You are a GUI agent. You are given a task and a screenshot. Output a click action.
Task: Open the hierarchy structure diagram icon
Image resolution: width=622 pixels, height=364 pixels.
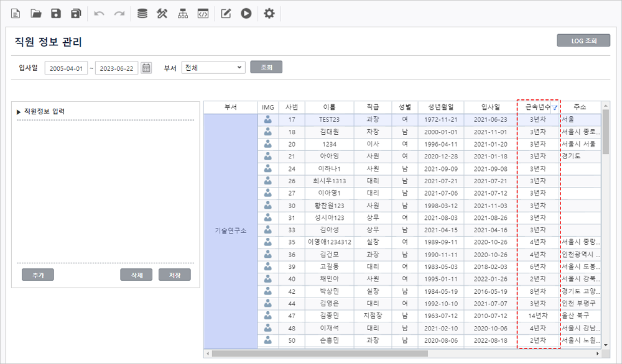[183, 14]
